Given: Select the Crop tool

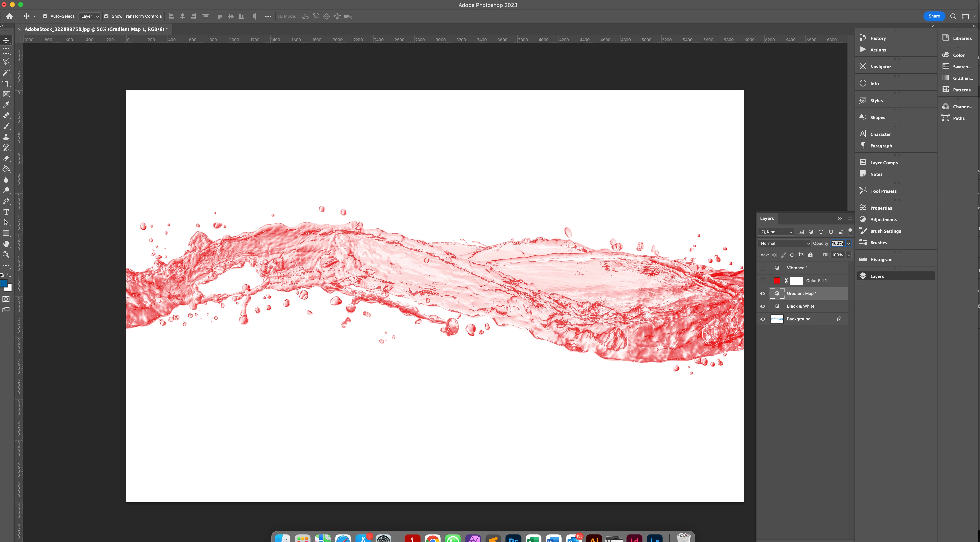Looking at the screenshot, I should [6, 83].
